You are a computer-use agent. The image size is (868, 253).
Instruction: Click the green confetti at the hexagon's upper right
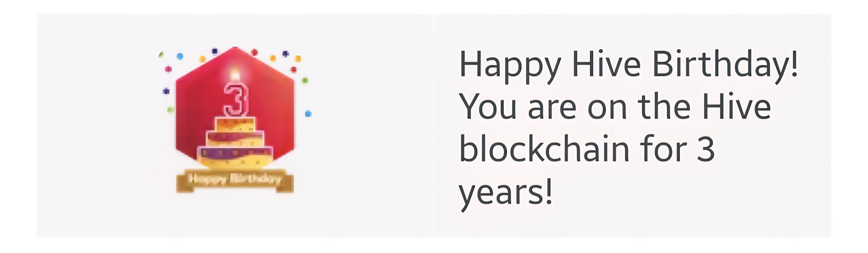click(x=305, y=81)
